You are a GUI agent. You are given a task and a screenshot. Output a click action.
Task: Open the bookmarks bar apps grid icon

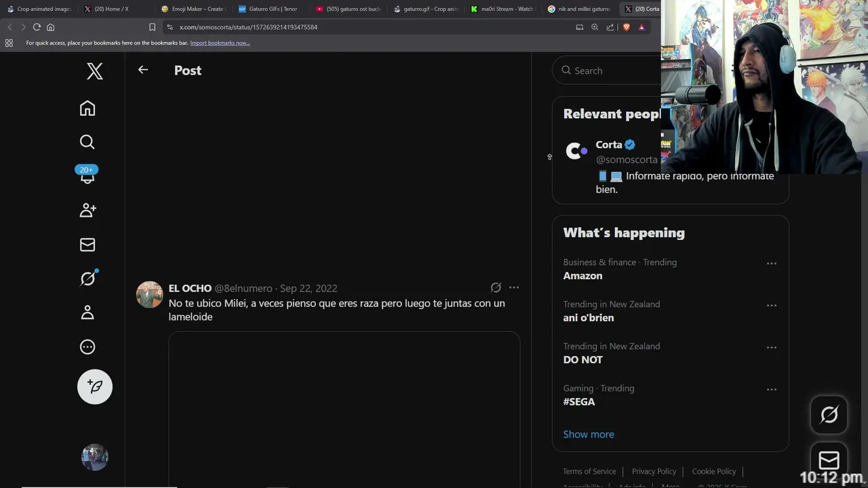9,43
